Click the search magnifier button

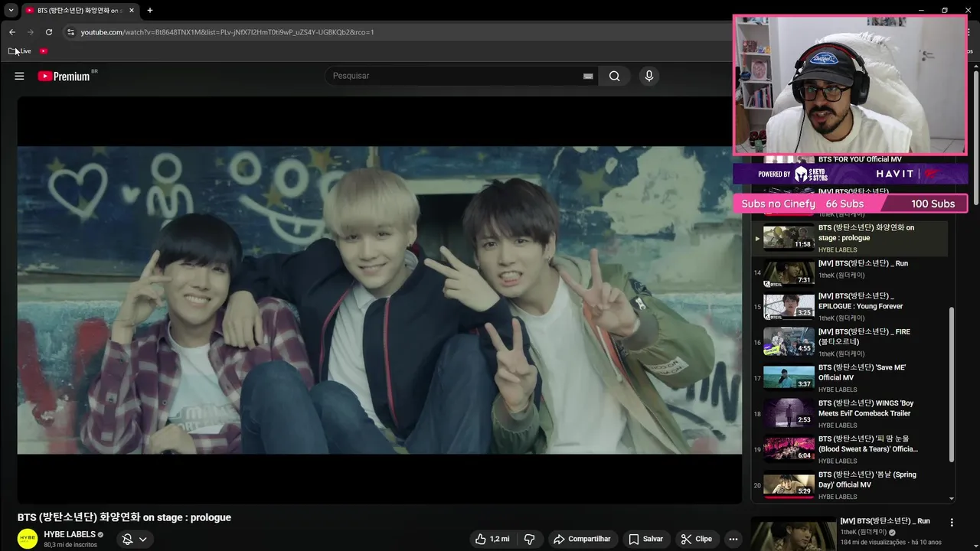coord(614,76)
